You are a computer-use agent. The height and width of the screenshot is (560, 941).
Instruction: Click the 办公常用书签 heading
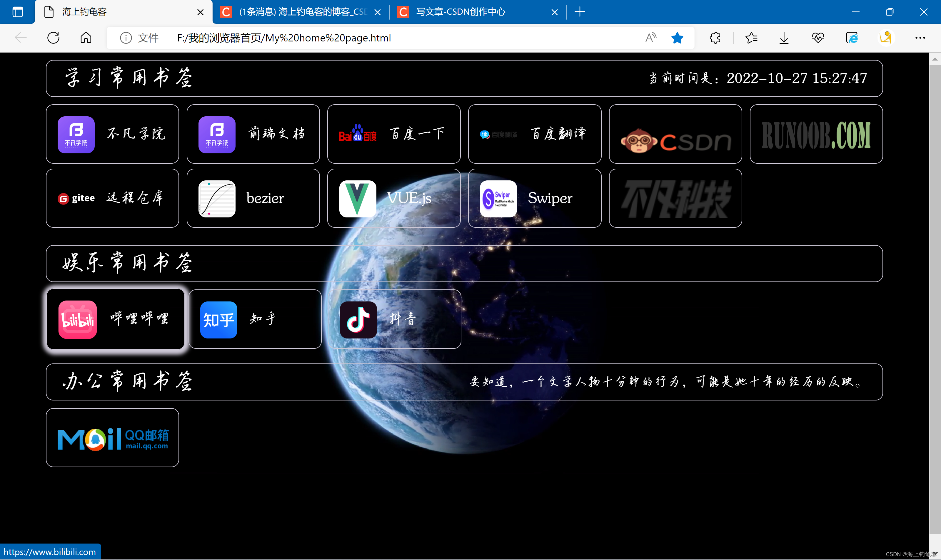[x=128, y=381]
